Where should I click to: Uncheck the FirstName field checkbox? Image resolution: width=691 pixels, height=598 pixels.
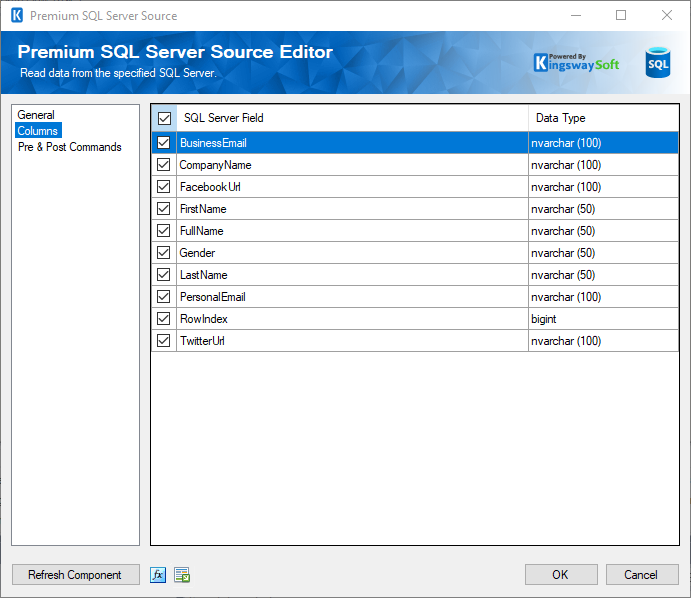click(163, 208)
